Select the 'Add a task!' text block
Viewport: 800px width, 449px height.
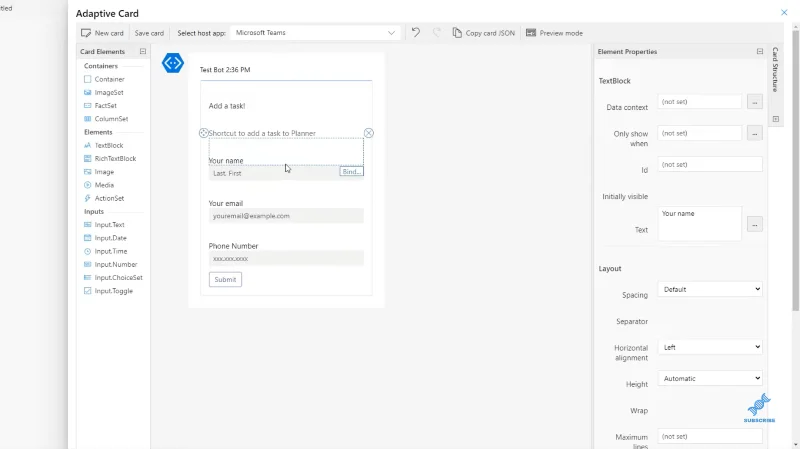tap(227, 106)
